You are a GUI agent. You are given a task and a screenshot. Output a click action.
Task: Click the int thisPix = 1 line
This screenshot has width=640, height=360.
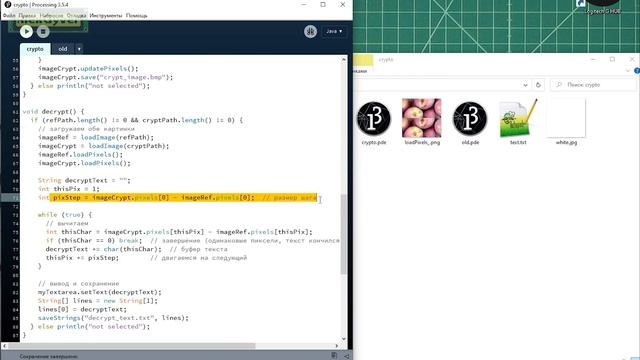coord(69,189)
